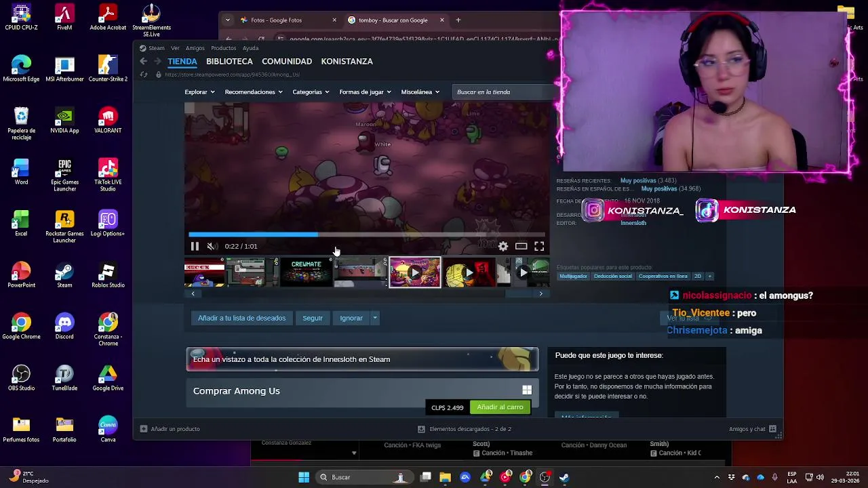Select the yellow and red trailer thumbnail
This screenshot has width=868, height=488.
[469, 272]
